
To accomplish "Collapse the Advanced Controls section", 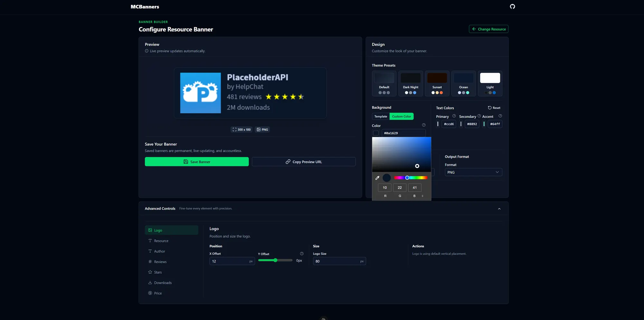I will tap(499, 209).
